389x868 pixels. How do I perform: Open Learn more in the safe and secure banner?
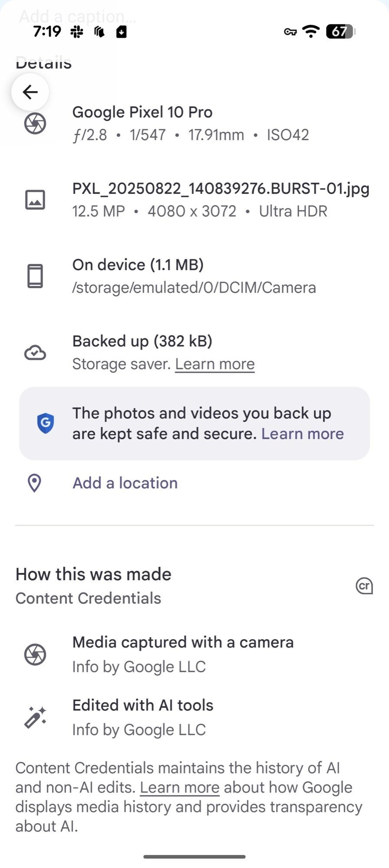303,434
